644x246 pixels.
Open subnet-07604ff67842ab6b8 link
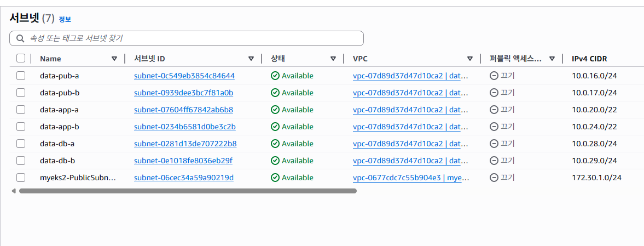[184, 110]
